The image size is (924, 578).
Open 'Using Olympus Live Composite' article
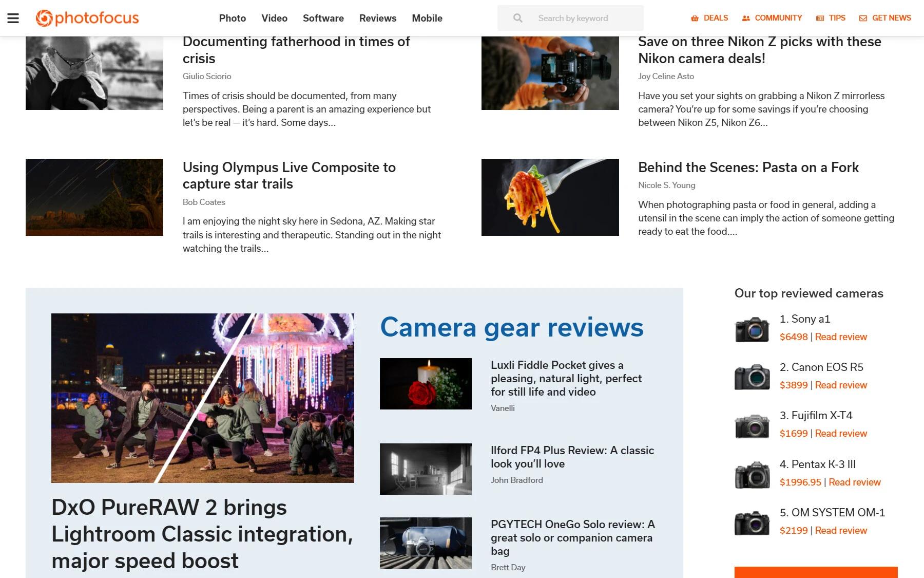click(x=289, y=175)
